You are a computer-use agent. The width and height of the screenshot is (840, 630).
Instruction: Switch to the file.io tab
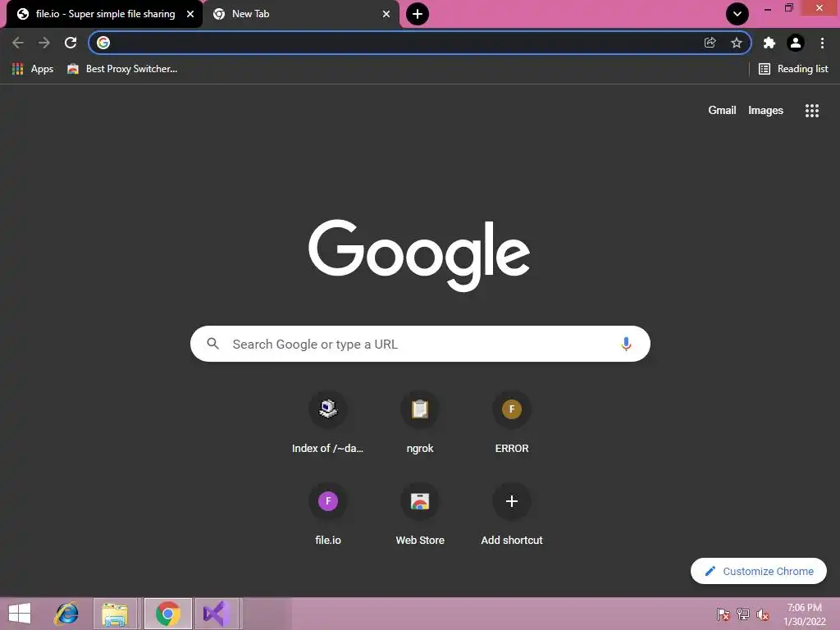point(105,14)
